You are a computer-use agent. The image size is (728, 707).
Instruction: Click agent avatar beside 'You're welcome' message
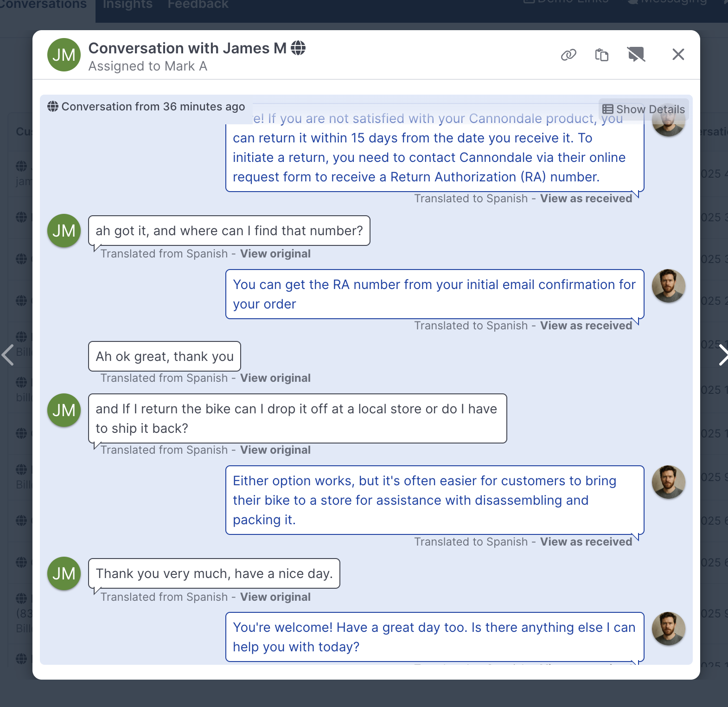(669, 629)
